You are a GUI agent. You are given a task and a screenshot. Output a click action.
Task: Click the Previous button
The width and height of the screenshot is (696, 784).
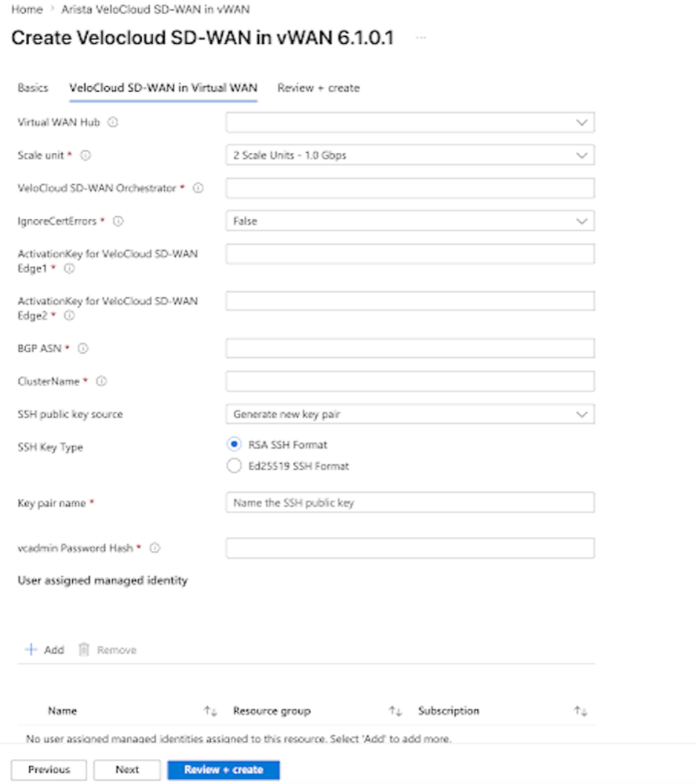point(49,770)
